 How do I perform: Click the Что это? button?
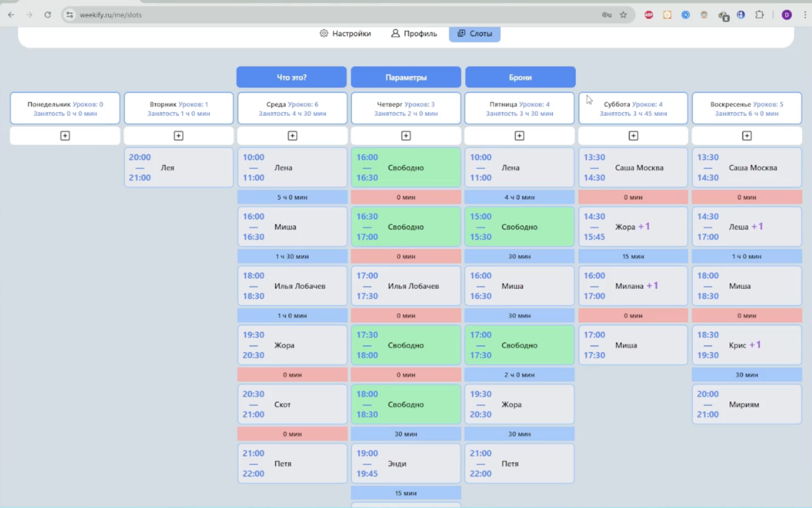click(291, 77)
